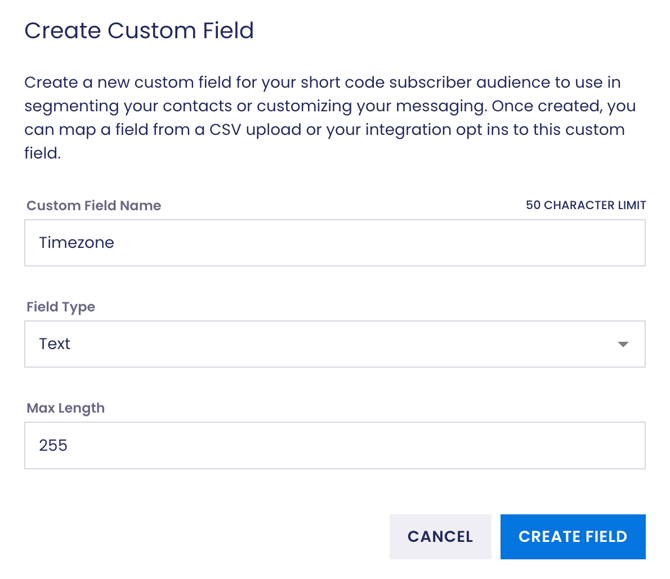This screenshot has width=670, height=579.
Task: Place cursor after 'Timezone' text
Action: click(116, 243)
